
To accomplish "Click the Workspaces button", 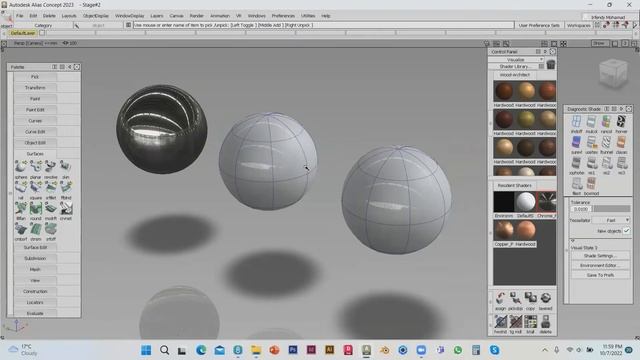I will [578, 25].
